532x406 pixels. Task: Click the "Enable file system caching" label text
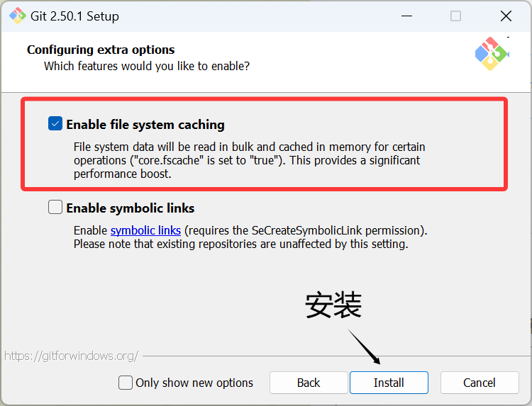point(145,125)
